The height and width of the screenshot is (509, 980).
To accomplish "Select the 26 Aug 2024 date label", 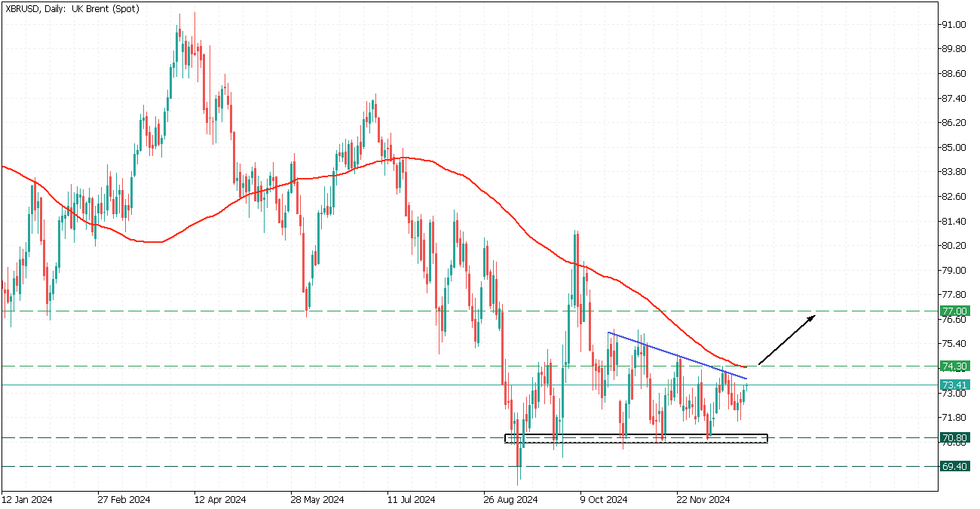I will point(510,500).
